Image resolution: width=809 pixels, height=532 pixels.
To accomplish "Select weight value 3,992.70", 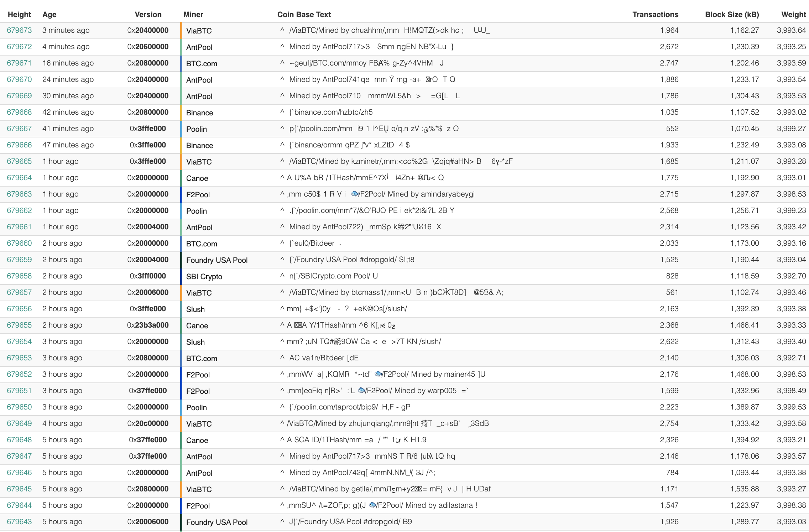I will click(x=792, y=276).
